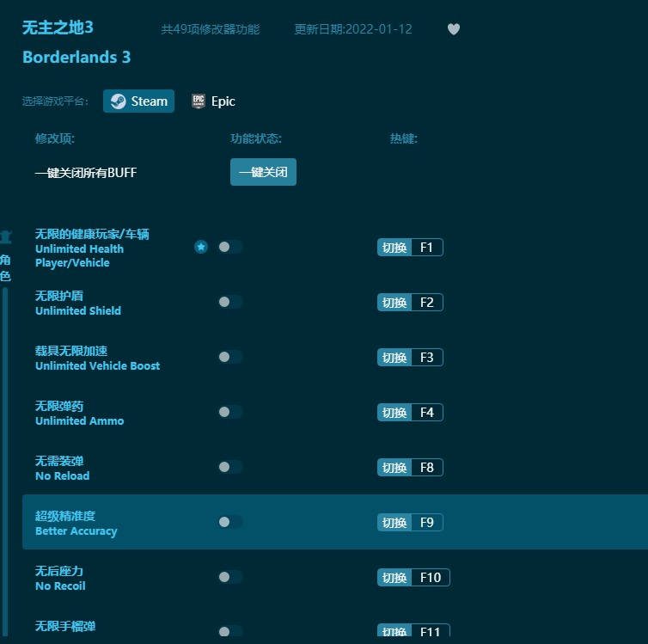Click 切换 button for F2 hotkey
Viewport: 648px width, 644px height.
pyautogui.click(x=394, y=302)
